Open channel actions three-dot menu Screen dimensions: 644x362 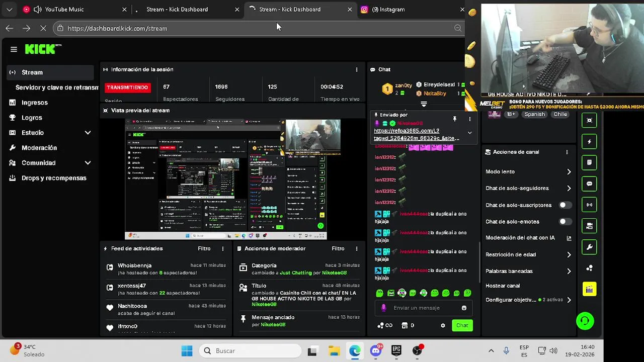[567, 152]
